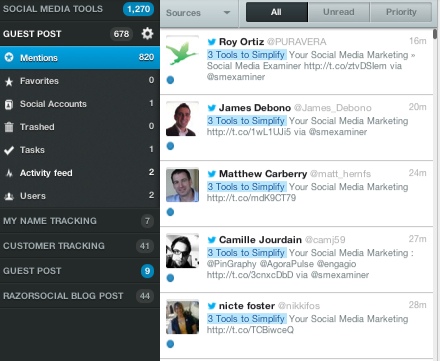Click Twitter bird icon beside Matthew Carberry
Screen dimensions: 440x361
[x=212, y=174]
